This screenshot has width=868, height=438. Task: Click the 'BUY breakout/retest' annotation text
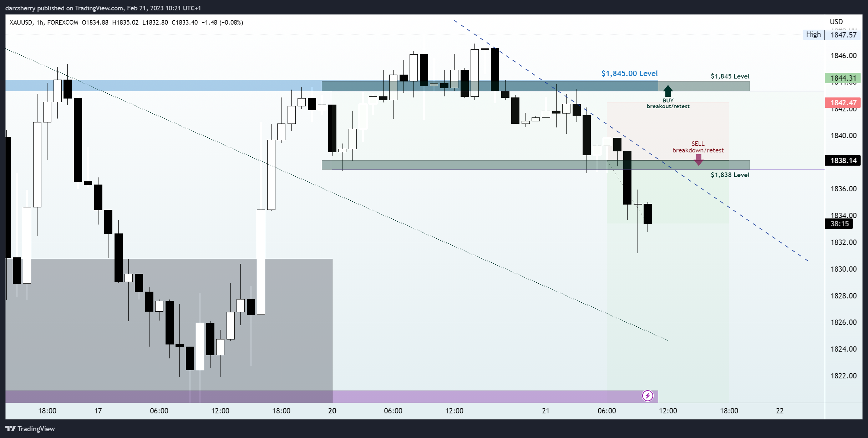coord(668,104)
